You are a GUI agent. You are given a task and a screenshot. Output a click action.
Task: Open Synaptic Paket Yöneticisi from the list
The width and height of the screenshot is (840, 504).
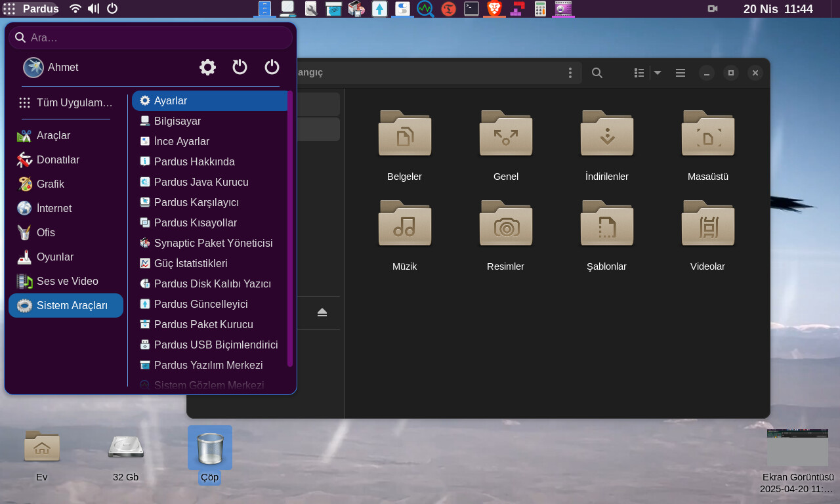(x=213, y=243)
